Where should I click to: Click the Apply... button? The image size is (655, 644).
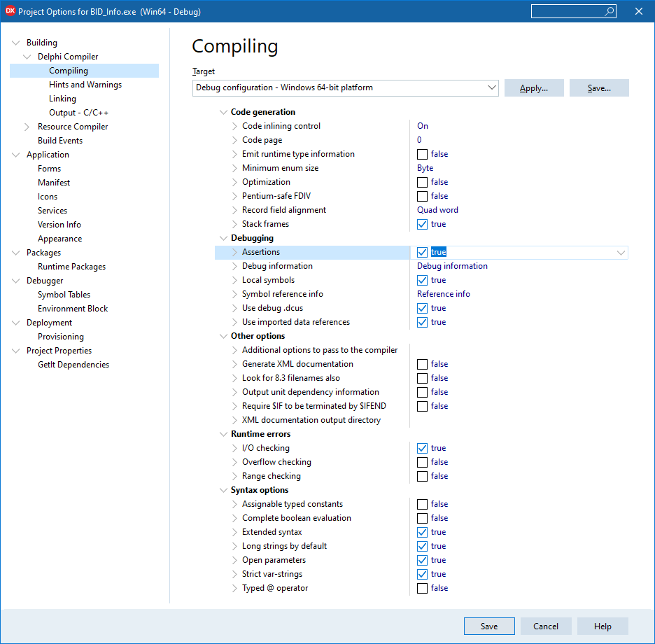tap(533, 88)
